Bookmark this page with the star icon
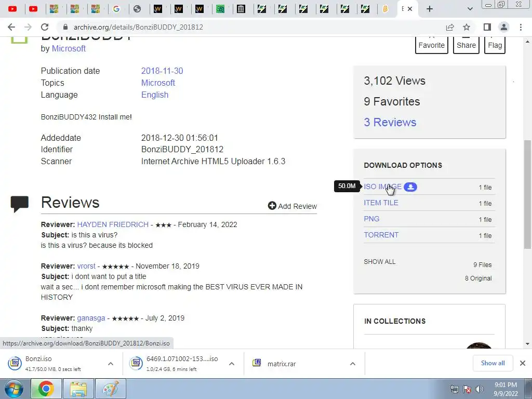This screenshot has width=532, height=399. pyautogui.click(x=467, y=27)
